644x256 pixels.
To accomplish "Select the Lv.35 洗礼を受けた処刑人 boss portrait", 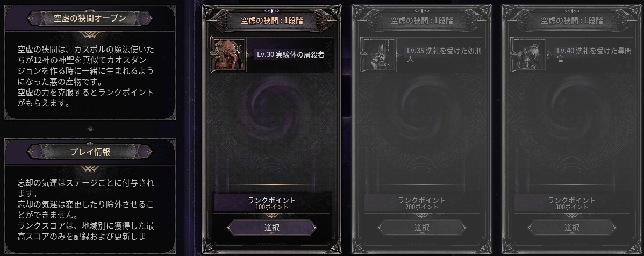I will point(378,54).
